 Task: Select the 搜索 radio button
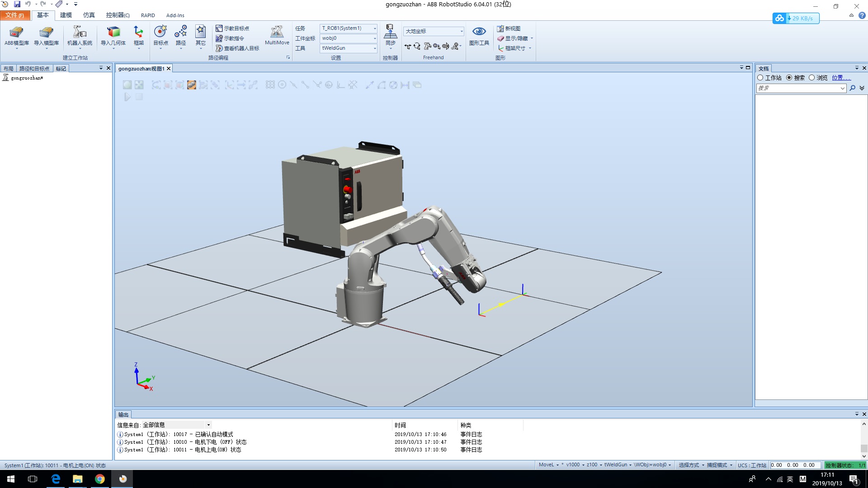click(x=789, y=78)
